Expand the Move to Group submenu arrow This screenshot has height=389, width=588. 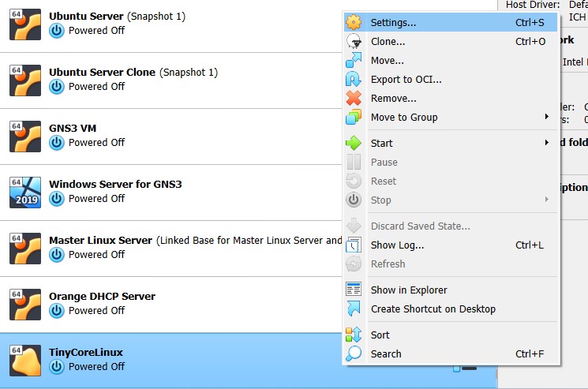547,117
